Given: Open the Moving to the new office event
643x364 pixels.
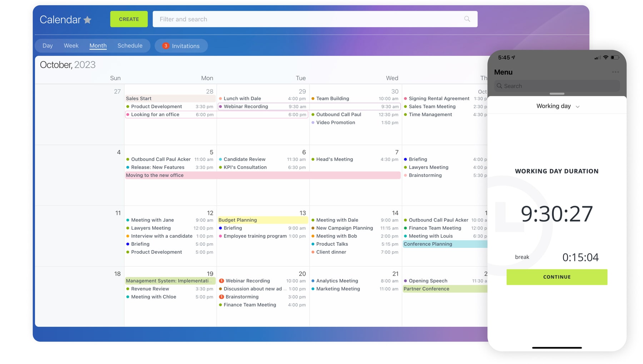Looking at the screenshot, I should 263,175.
